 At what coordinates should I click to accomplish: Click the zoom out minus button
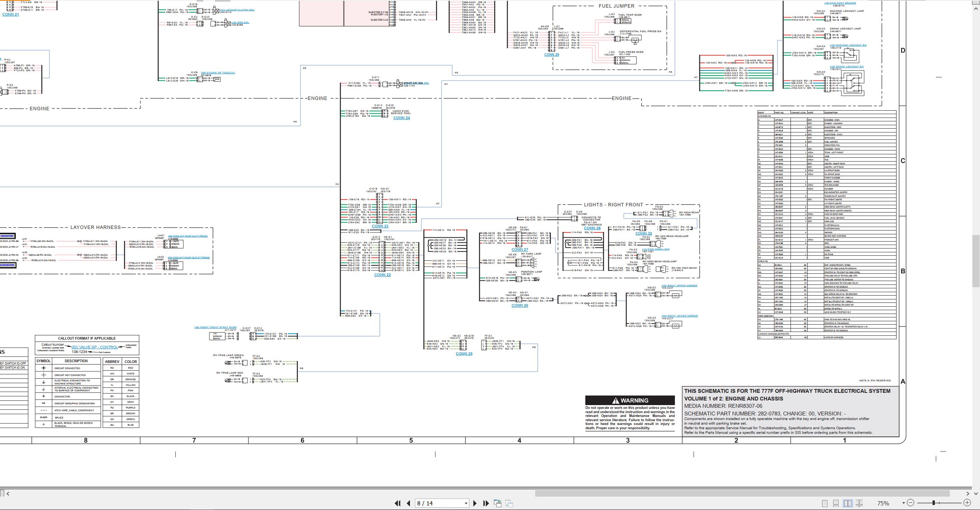[x=911, y=503]
